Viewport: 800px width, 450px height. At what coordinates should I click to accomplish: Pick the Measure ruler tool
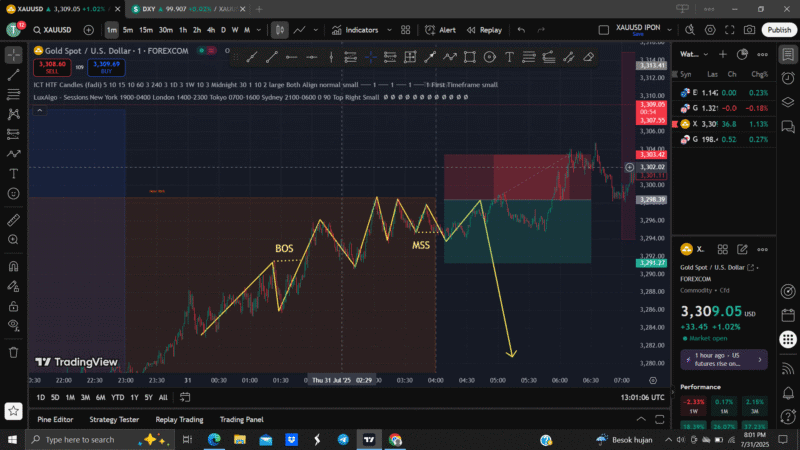click(x=14, y=219)
